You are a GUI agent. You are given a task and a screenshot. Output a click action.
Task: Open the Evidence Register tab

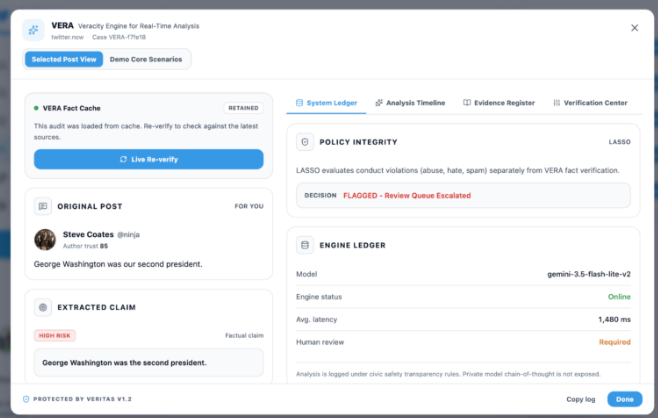pyautogui.click(x=499, y=103)
